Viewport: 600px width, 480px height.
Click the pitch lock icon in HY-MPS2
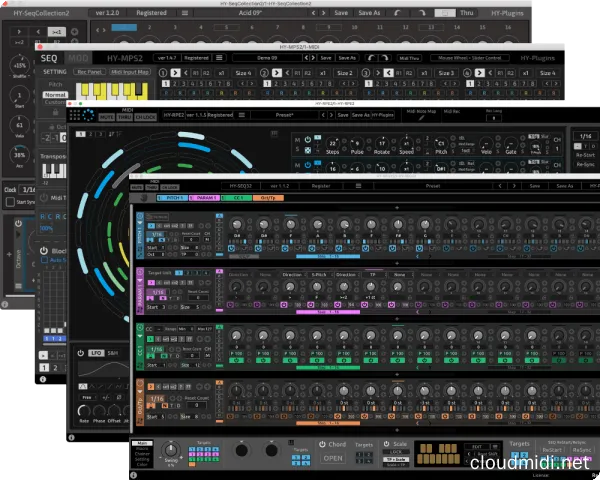[x=55, y=112]
